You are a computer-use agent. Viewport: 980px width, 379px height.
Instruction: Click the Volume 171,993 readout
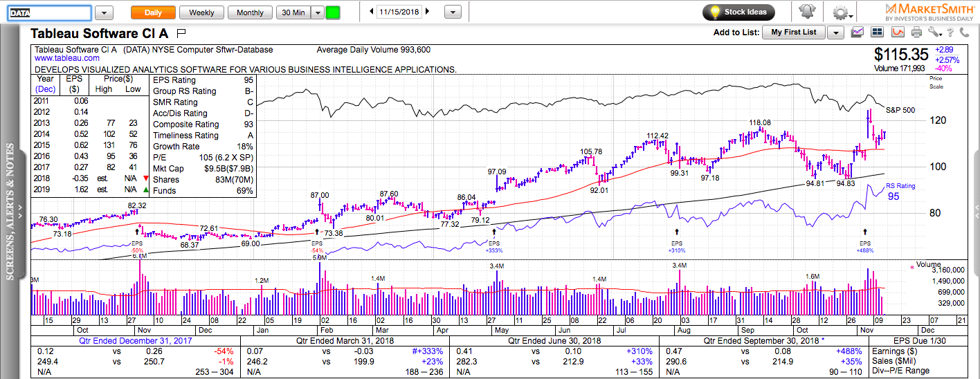point(900,68)
